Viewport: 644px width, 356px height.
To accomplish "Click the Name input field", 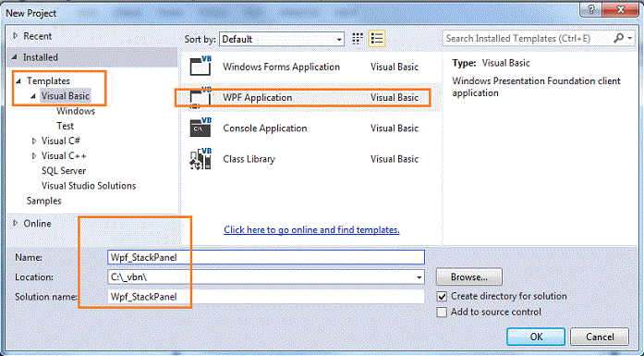I will pos(266,257).
